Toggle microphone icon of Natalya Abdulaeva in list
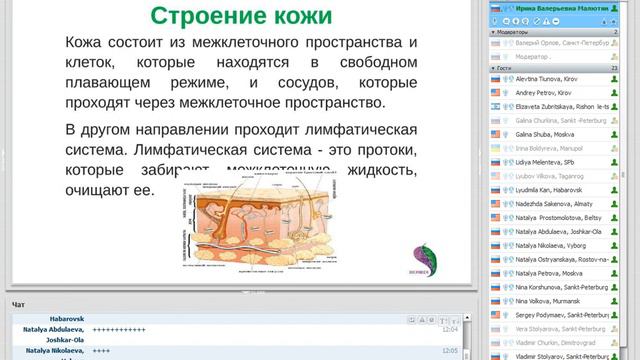 pyautogui.click(x=506, y=232)
